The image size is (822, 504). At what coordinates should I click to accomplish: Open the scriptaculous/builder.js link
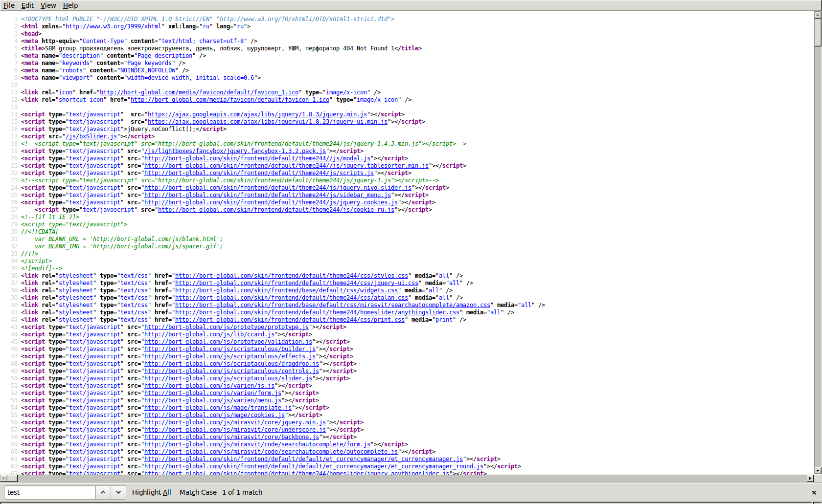coord(230,349)
